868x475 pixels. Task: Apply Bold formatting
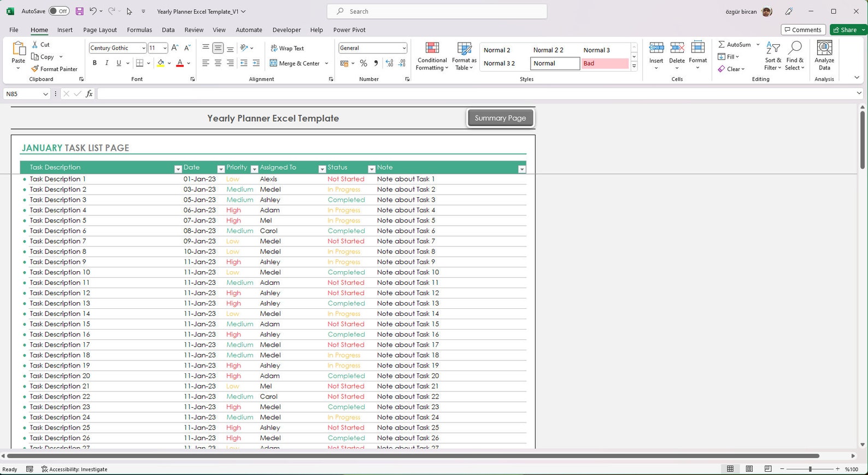pyautogui.click(x=95, y=63)
